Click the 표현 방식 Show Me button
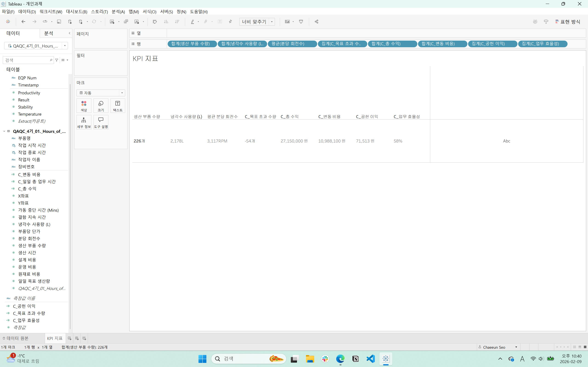This screenshot has width=588, height=367. pos(568,22)
